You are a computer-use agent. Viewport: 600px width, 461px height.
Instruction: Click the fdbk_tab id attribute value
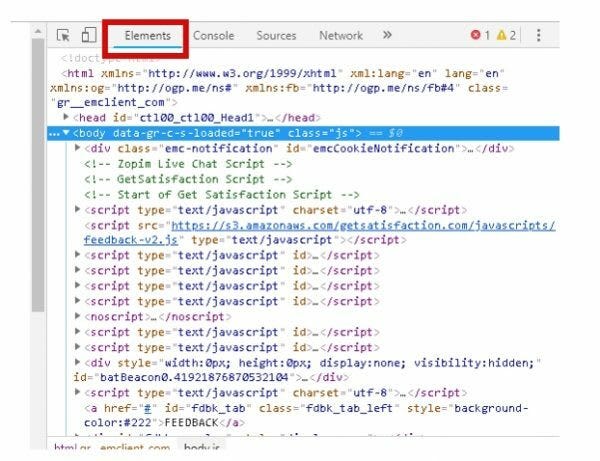coord(218,408)
